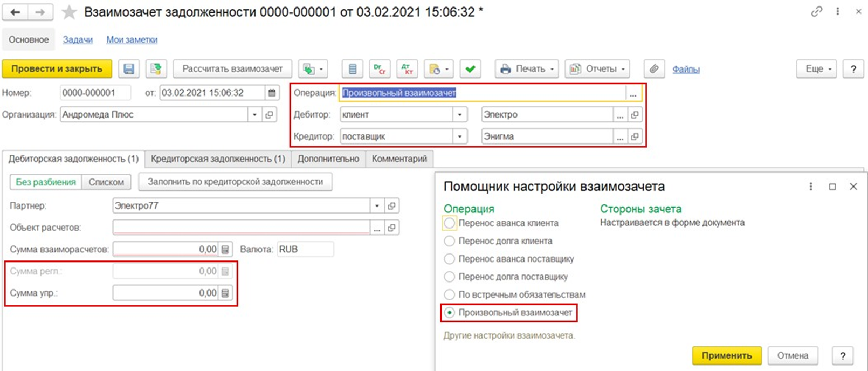Select Перенос долга поставщику radio option

click(x=449, y=277)
